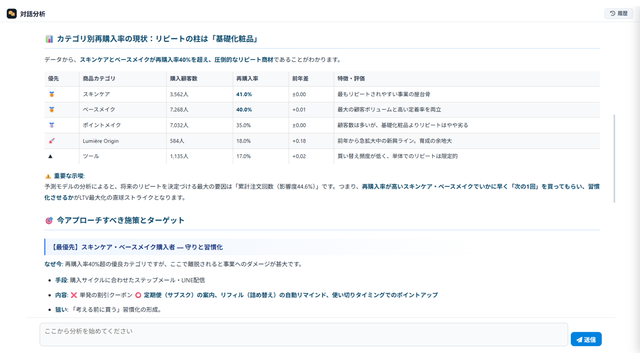
Task: Click the 【最優先】スキンケア・ベースメイク購入者 callout
Action: coord(322,247)
